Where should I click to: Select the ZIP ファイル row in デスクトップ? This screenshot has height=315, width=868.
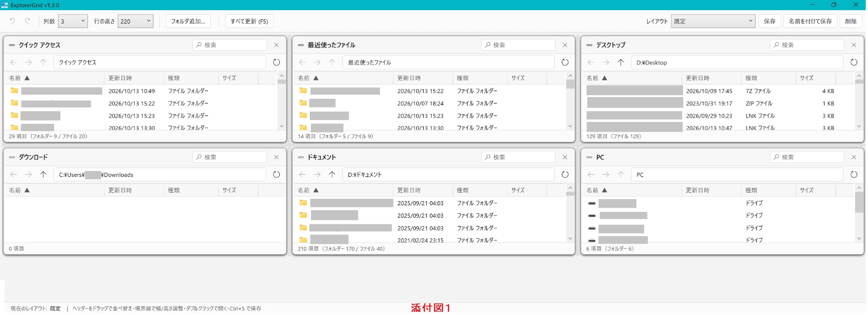(x=719, y=103)
